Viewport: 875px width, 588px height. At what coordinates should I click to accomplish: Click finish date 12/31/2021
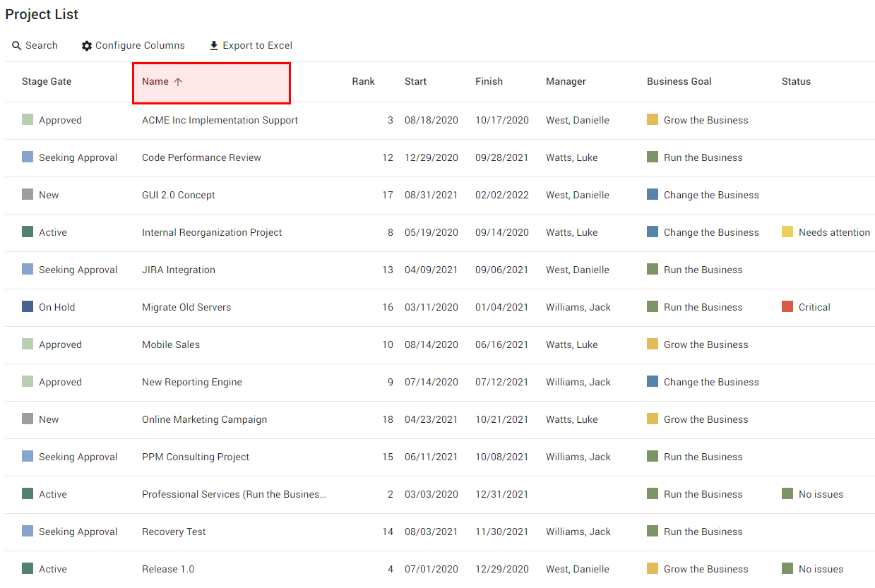[501, 495]
